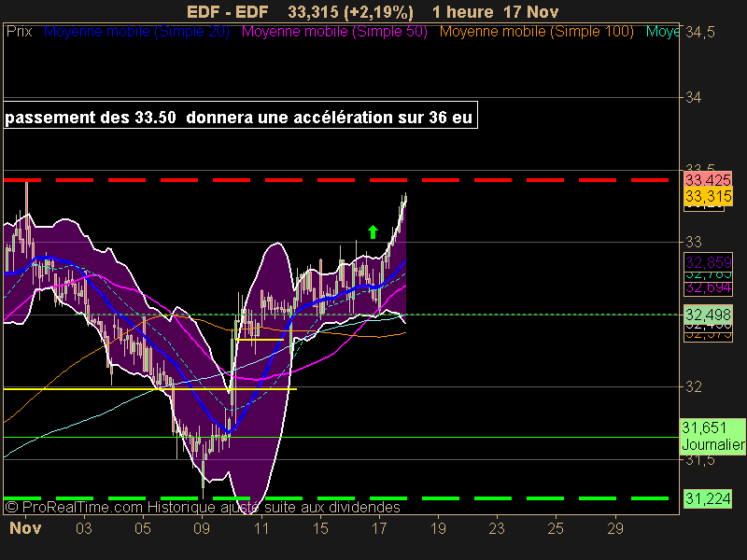Click the magenta 32,694 price label

[709, 287]
